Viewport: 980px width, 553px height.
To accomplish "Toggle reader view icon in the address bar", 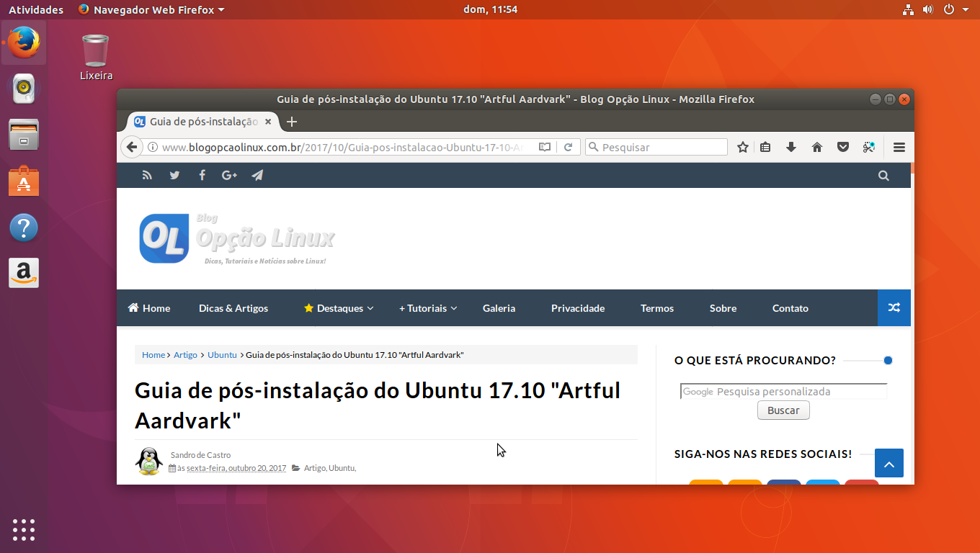I will click(545, 147).
